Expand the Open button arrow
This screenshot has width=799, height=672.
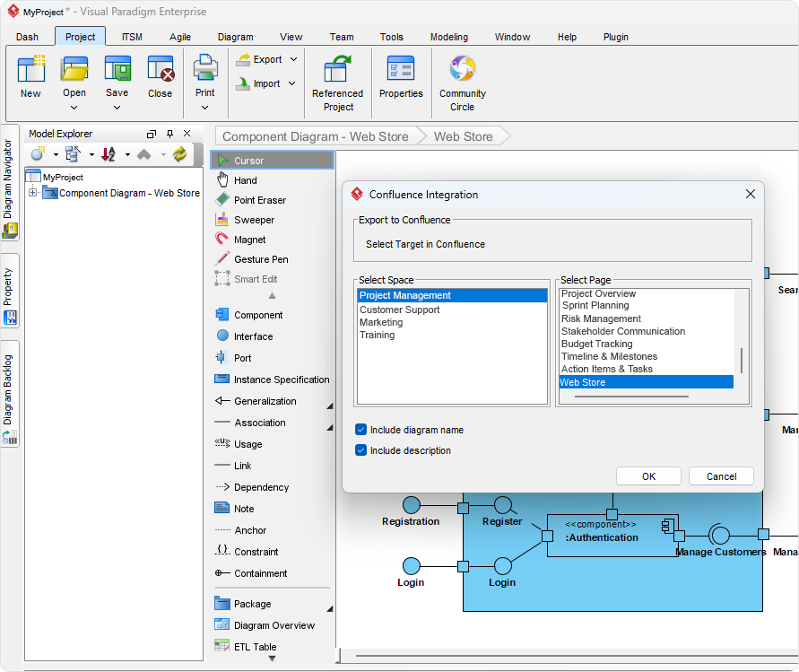point(74,108)
